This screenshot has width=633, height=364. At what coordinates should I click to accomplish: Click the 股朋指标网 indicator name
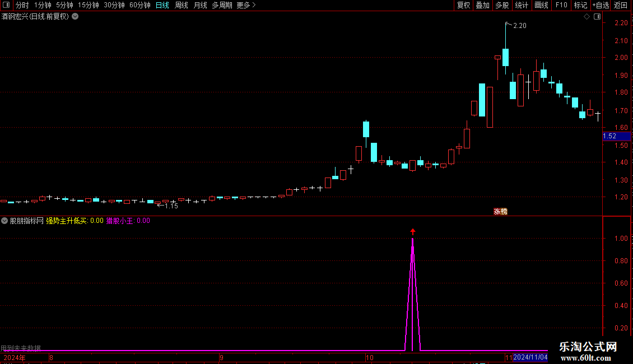[27, 221]
